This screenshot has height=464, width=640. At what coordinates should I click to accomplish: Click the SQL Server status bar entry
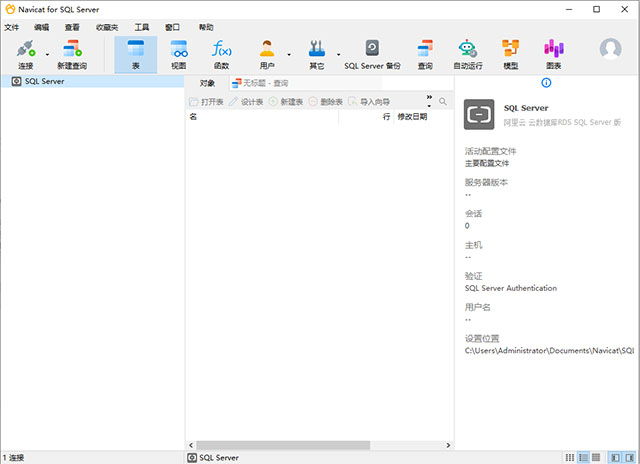(213, 458)
